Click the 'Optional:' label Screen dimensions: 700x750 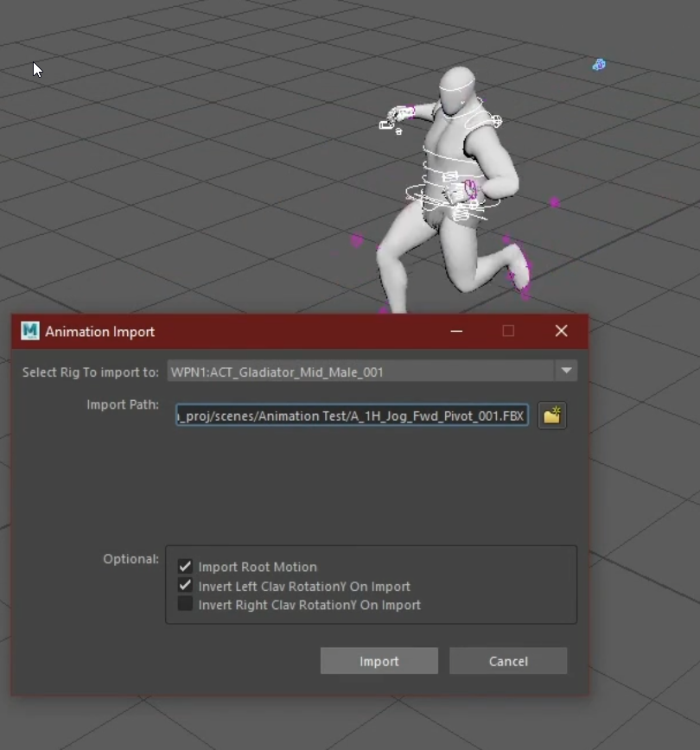pyautogui.click(x=130, y=559)
